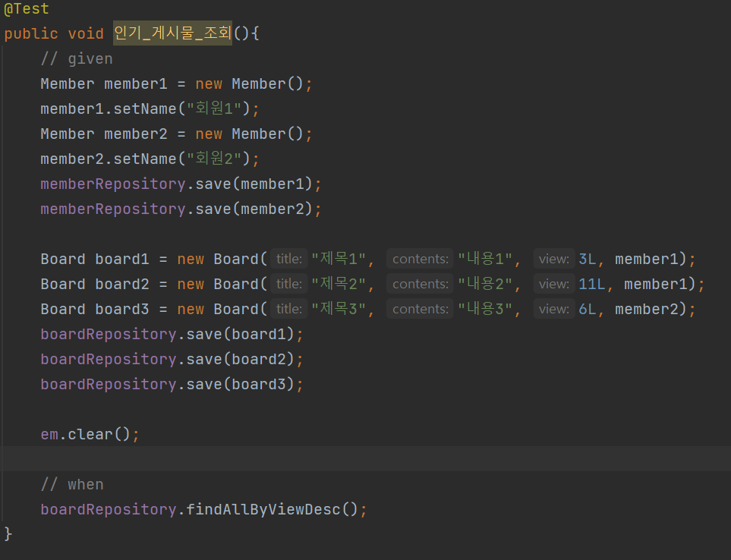Click the string "제목2"
This screenshot has width=731, height=560.
point(339,285)
